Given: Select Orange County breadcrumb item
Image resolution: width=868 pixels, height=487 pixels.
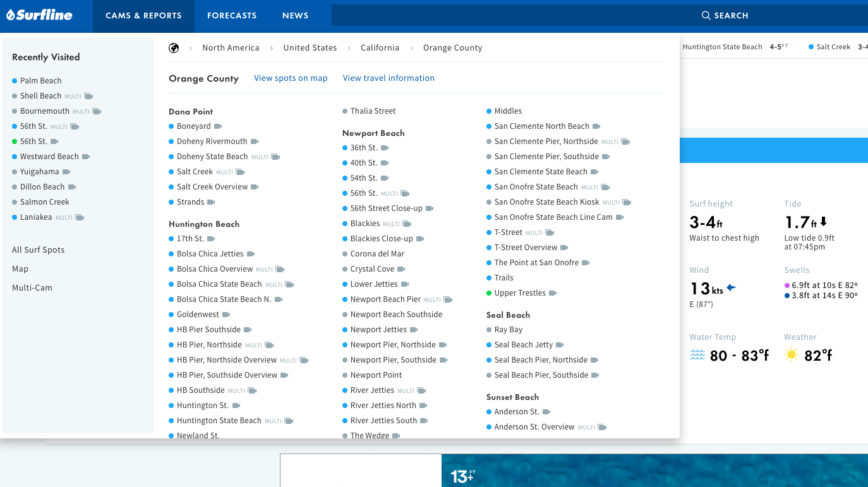Looking at the screenshot, I should pyautogui.click(x=452, y=48).
